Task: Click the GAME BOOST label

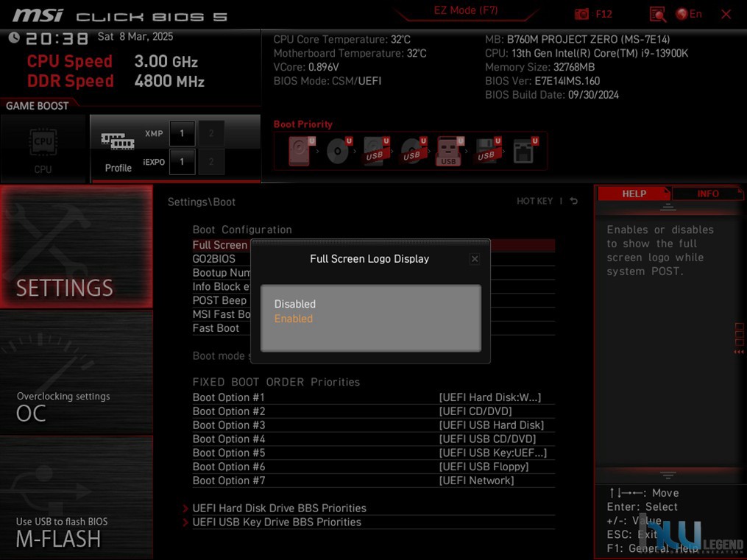Action: click(37, 106)
